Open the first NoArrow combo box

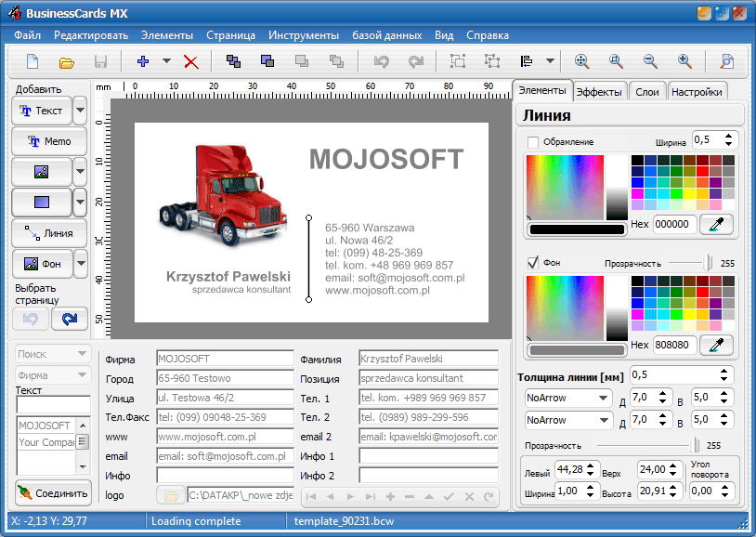(567, 398)
